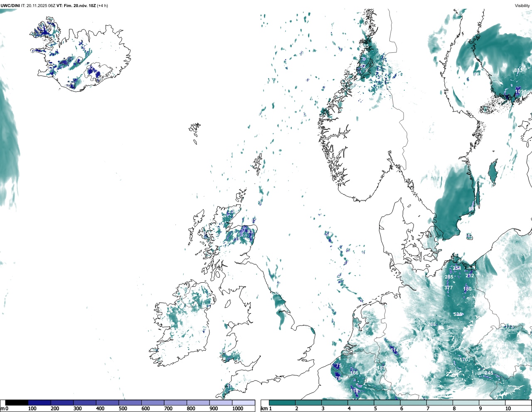Viewport: 532px width, 412px height.
Task: Click the 5–6 km teal legend swatch
Action: (x=387, y=402)
